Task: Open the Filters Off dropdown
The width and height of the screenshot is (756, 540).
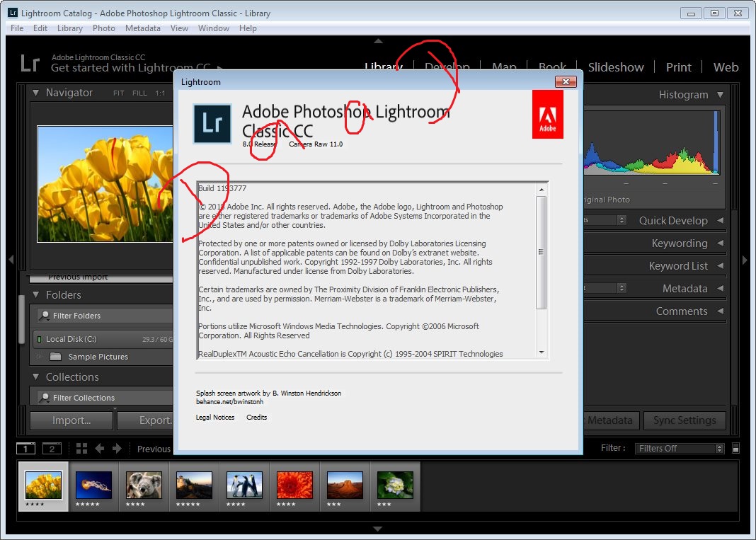Action: (680, 449)
